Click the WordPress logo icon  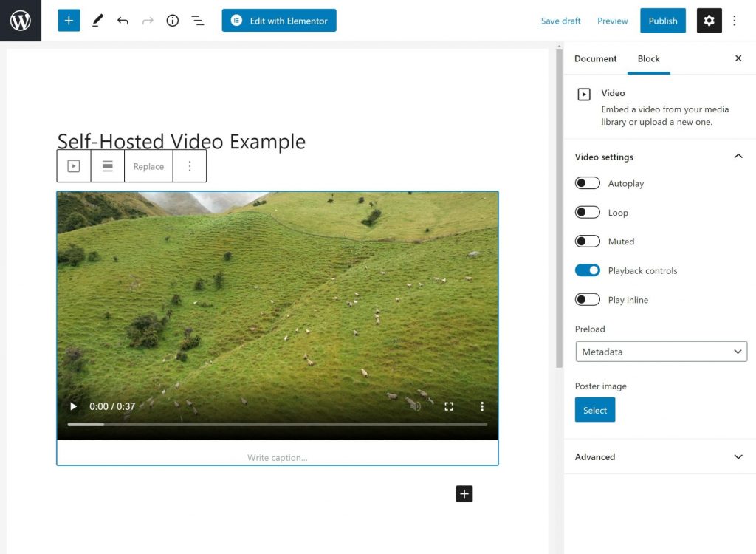[x=21, y=21]
